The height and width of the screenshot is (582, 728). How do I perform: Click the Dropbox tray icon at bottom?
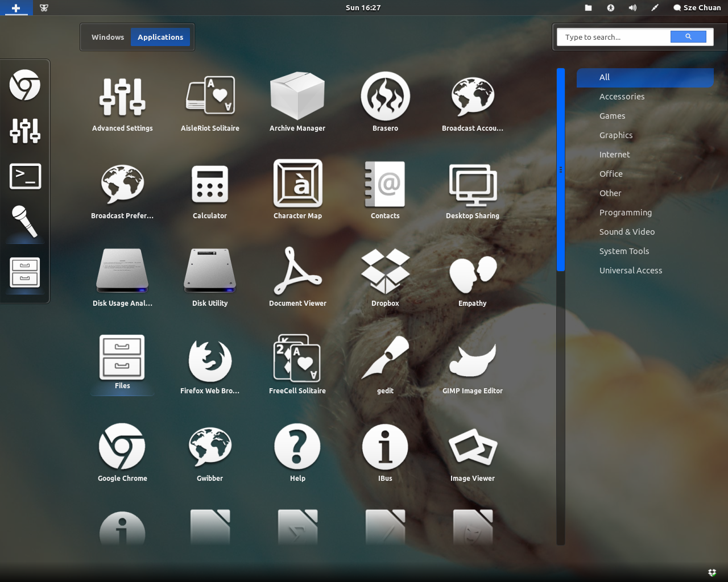[712, 572]
